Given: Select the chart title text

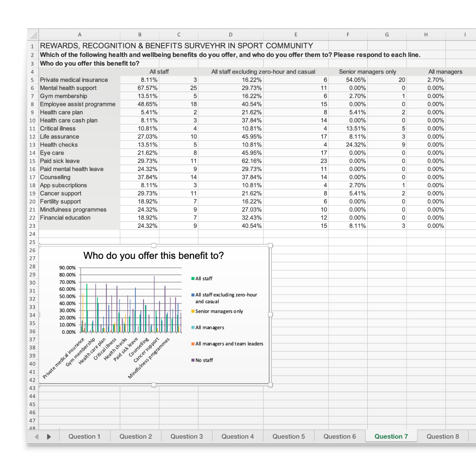Looking at the screenshot, I should pyautogui.click(x=154, y=255).
